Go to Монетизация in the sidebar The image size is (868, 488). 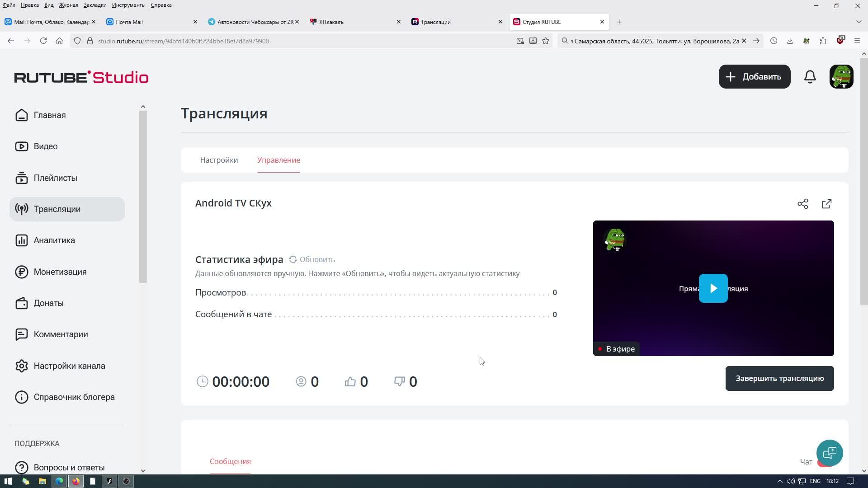point(60,272)
